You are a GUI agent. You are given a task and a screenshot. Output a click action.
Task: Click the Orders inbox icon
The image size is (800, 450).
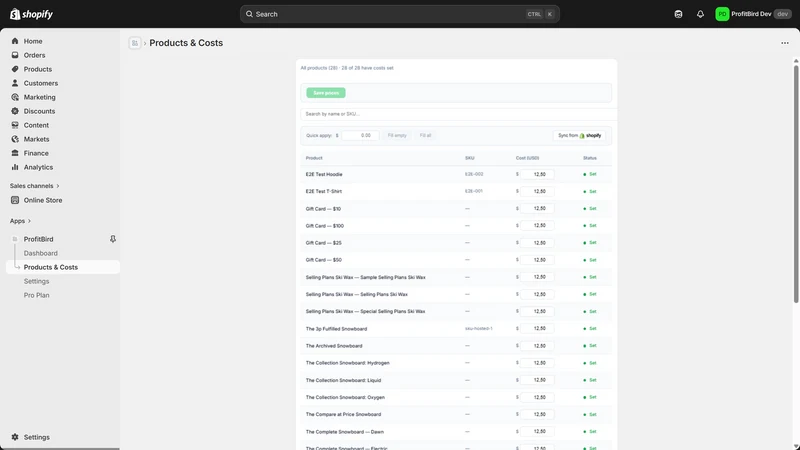(15, 55)
